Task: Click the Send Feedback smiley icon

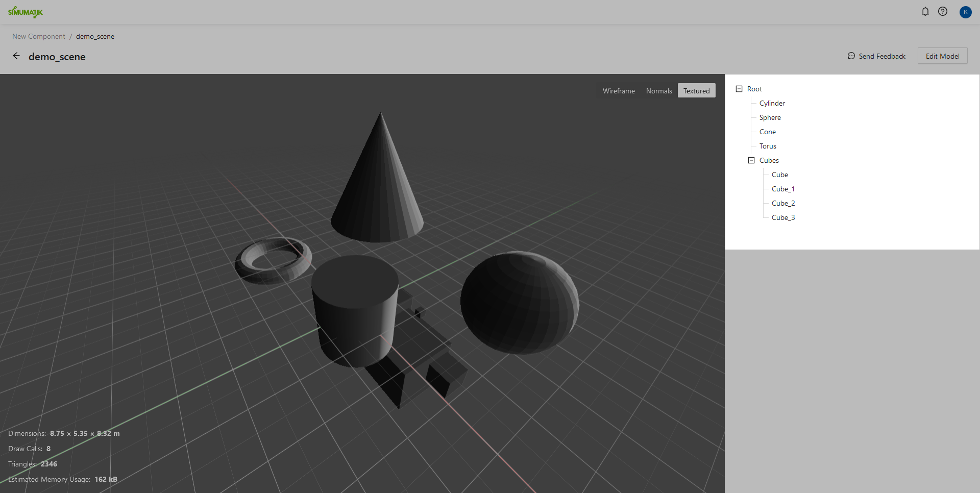Action: click(851, 56)
